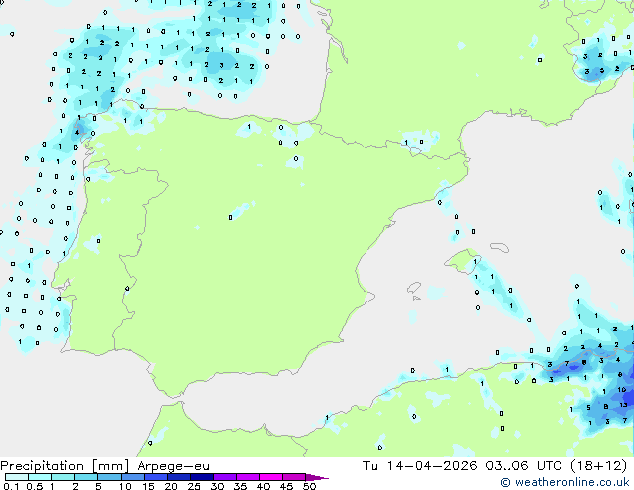Viewport: 634px width, 490px height.
Task: Click the value 5 left of 8 in the southeast
Action: [588, 408]
